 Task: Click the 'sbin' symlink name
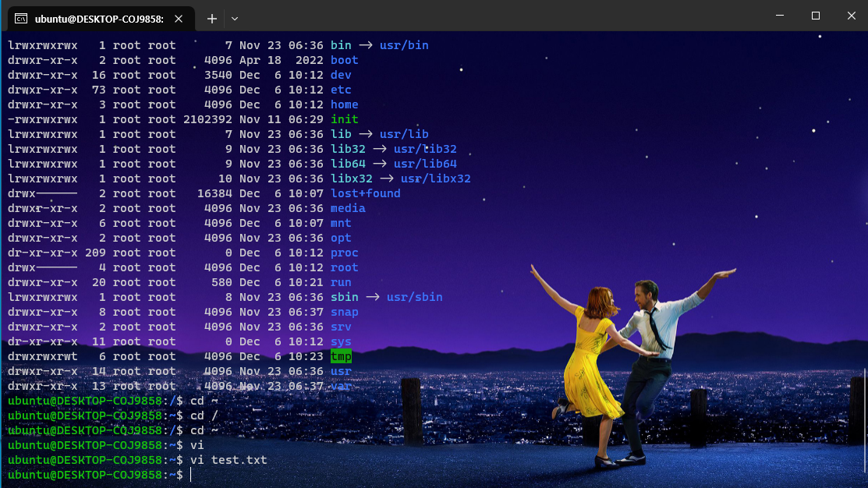[x=345, y=297]
